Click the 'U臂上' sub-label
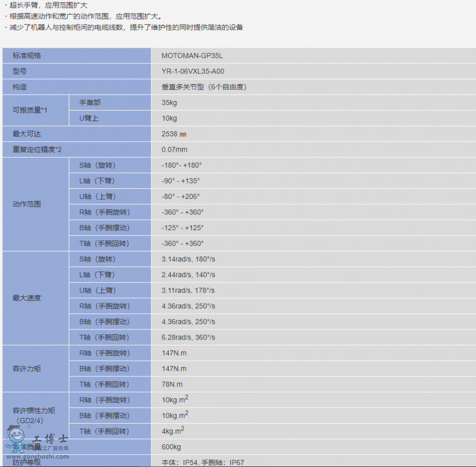The height and width of the screenshot is (467, 476). [89, 118]
